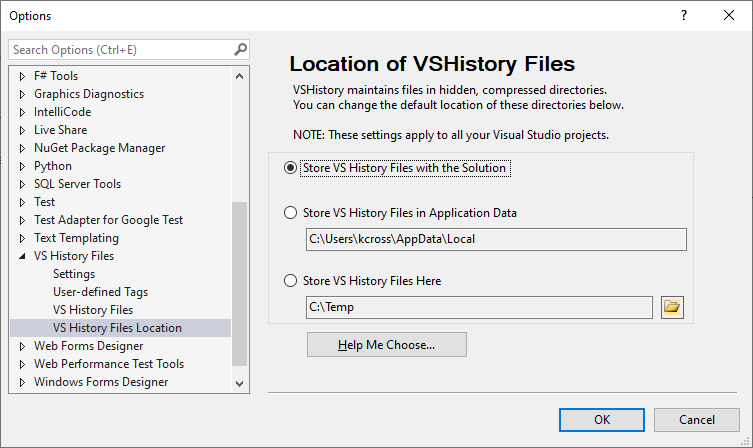Screen dimensions: 753x448
Task: Click the tree scrollbar down arrow
Action: tap(239, 383)
